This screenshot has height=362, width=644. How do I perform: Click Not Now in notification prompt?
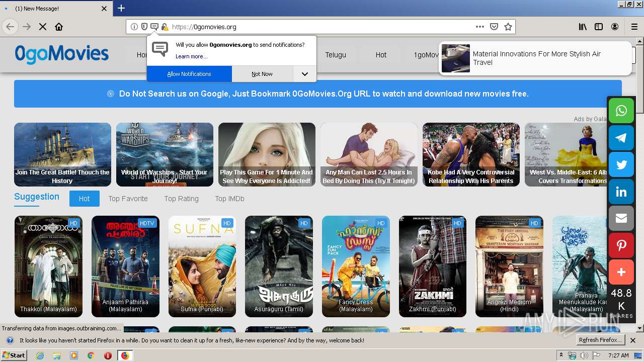[x=262, y=74]
